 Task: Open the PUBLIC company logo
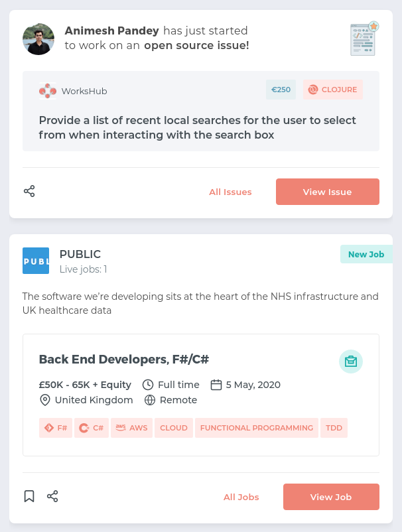(36, 261)
